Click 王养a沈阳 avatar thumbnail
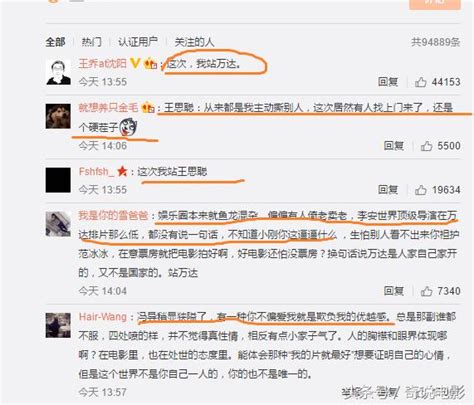The image size is (474, 405). click(58, 72)
